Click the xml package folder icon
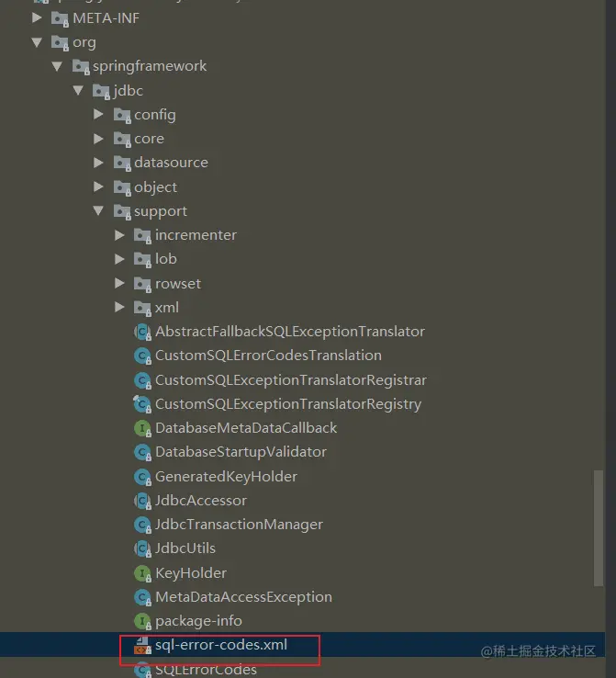This screenshot has width=616, height=678. [142, 308]
